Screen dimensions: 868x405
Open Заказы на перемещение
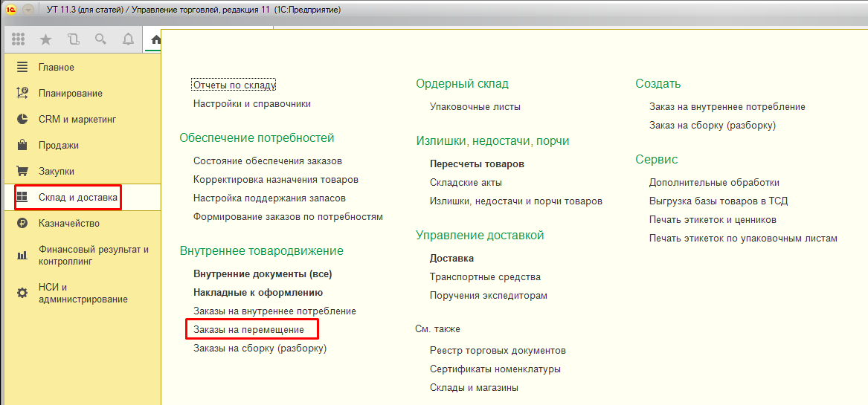(248, 329)
